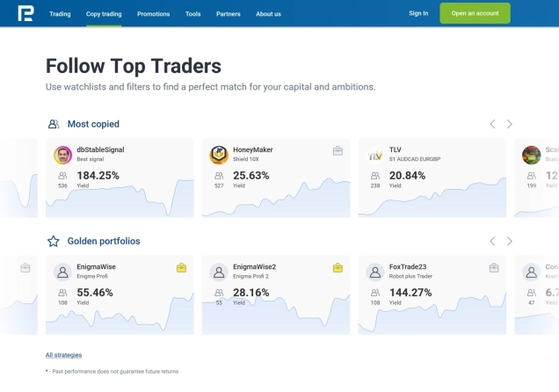This screenshot has height=392, width=559.
Task: Go to next Golden portfolios
Action: click(510, 241)
